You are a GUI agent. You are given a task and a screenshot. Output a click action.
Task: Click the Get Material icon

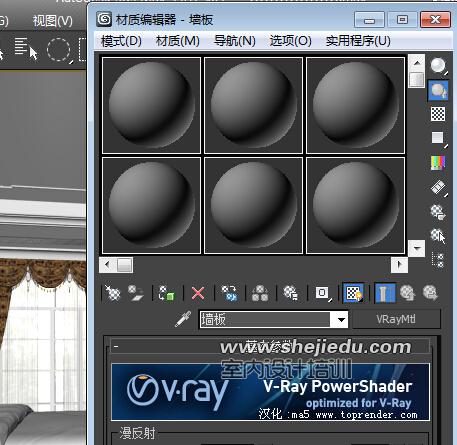point(113,293)
